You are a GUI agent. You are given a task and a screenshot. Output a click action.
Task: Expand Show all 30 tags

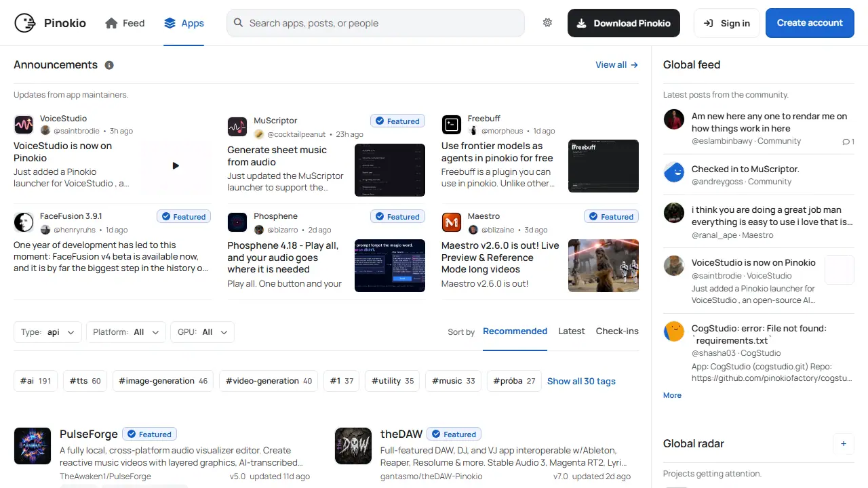(x=581, y=381)
